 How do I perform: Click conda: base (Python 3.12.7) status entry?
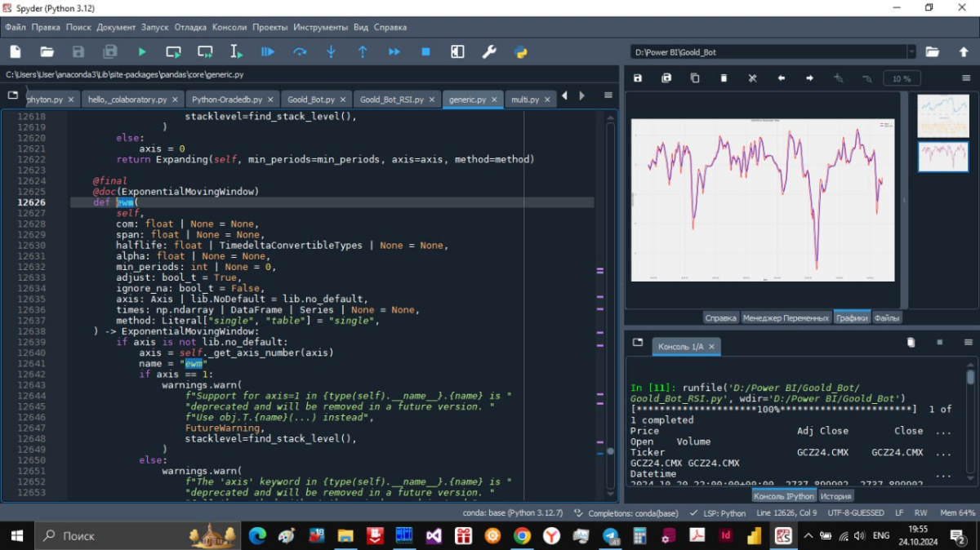coord(512,512)
